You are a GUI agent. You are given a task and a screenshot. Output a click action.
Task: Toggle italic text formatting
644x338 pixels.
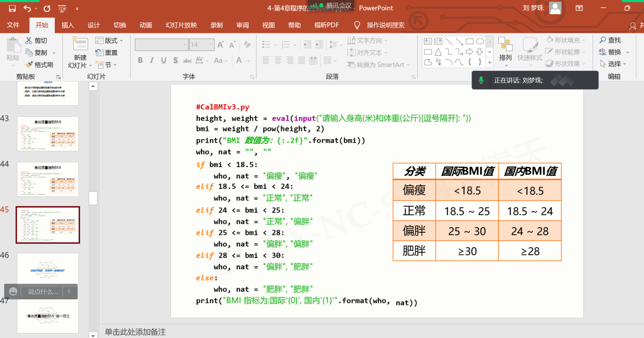pos(151,60)
